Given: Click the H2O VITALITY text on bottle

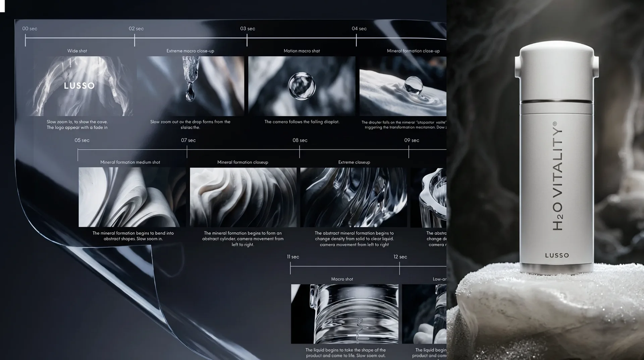Looking at the screenshot, I should (x=557, y=176).
